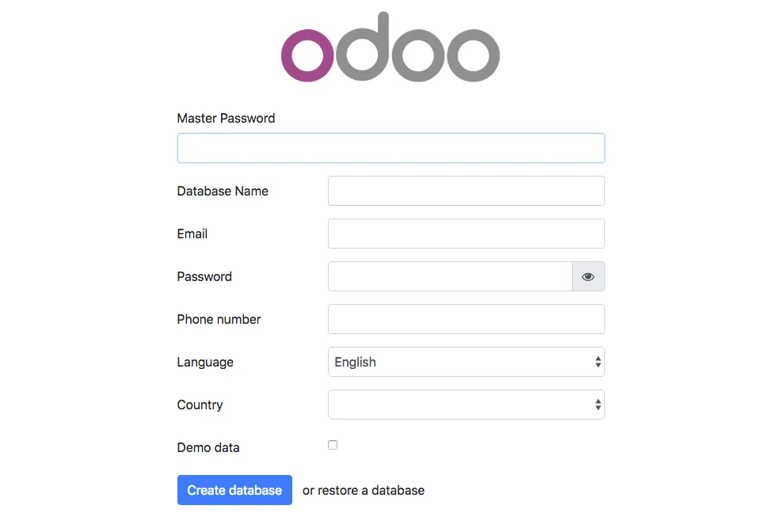The image size is (781, 532).
Task: Enable the Demo data checkbox
Action: pyautogui.click(x=333, y=445)
